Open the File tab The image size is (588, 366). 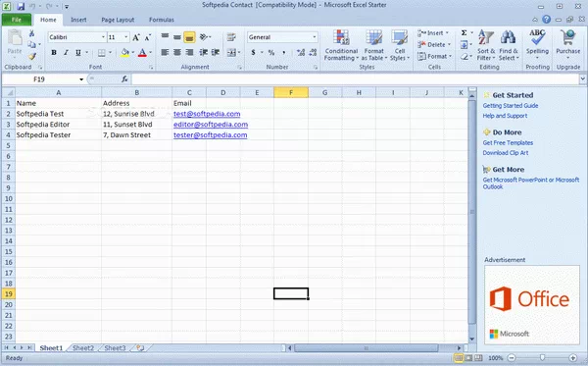[17, 20]
